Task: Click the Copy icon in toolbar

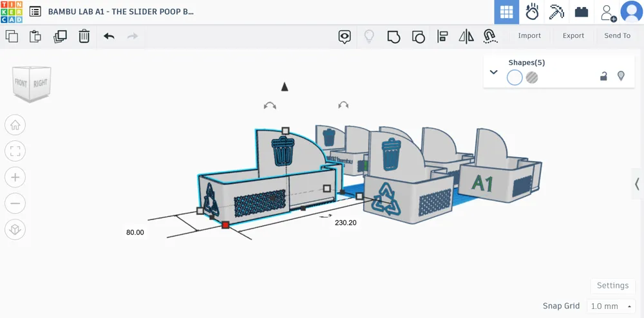Action: click(12, 36)
